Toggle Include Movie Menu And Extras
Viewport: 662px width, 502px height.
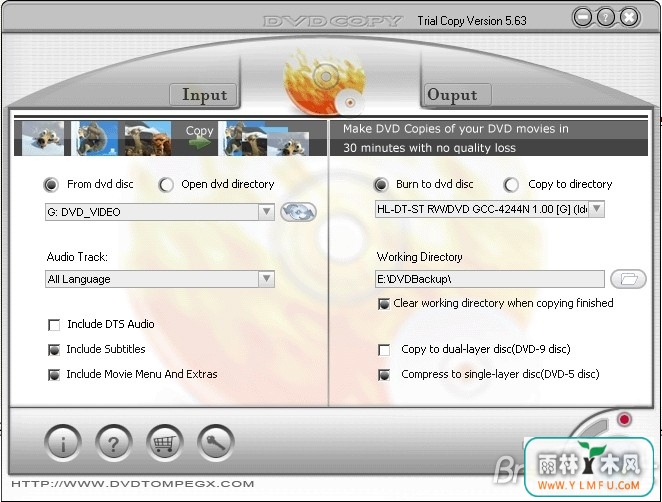tap(54, 374)
